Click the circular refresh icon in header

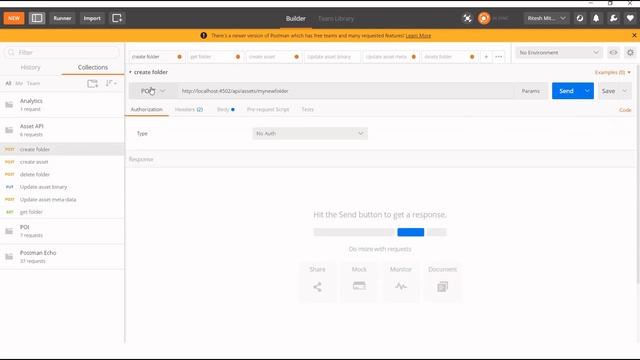(x=580, y=18)
